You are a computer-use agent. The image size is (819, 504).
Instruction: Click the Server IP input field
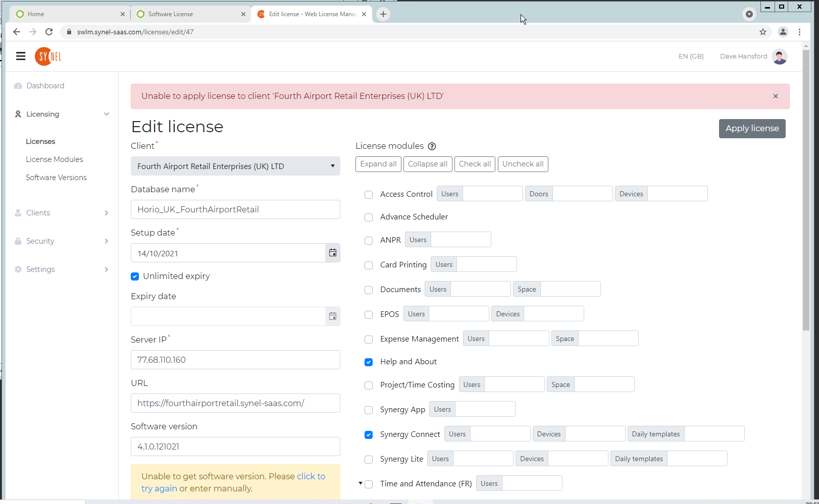pyautogui.click(x=235, y=360)
